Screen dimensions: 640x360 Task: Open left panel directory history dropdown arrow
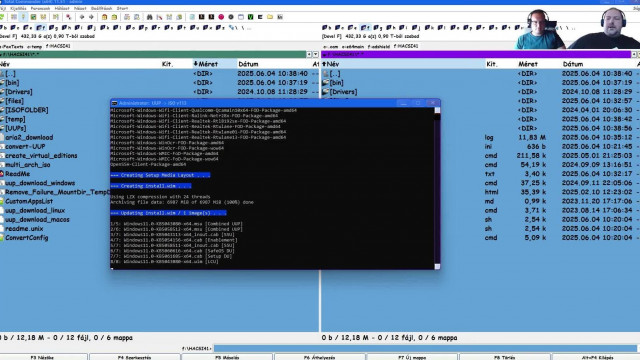point(316,54)
